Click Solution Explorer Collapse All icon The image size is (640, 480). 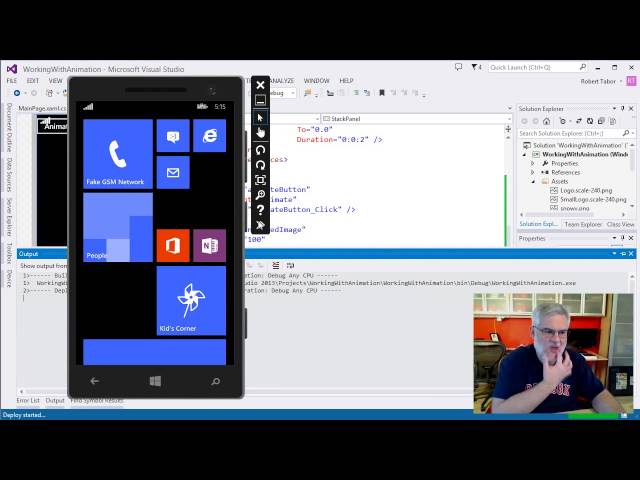(601, 121)
